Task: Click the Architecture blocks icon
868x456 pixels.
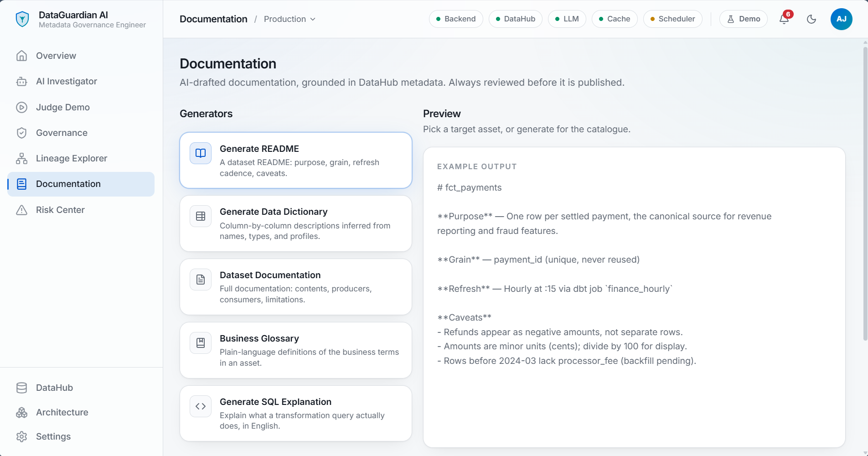Action: pos(21,412)
